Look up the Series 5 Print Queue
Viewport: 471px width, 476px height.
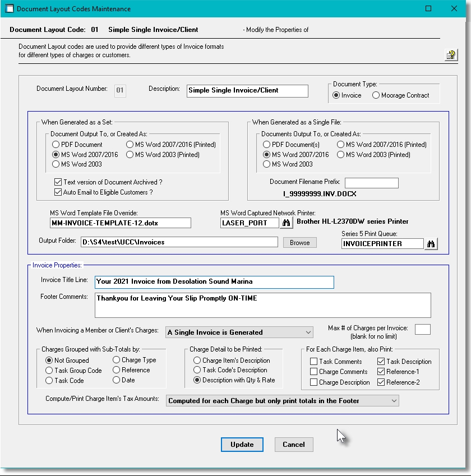[x=431, y=243]
